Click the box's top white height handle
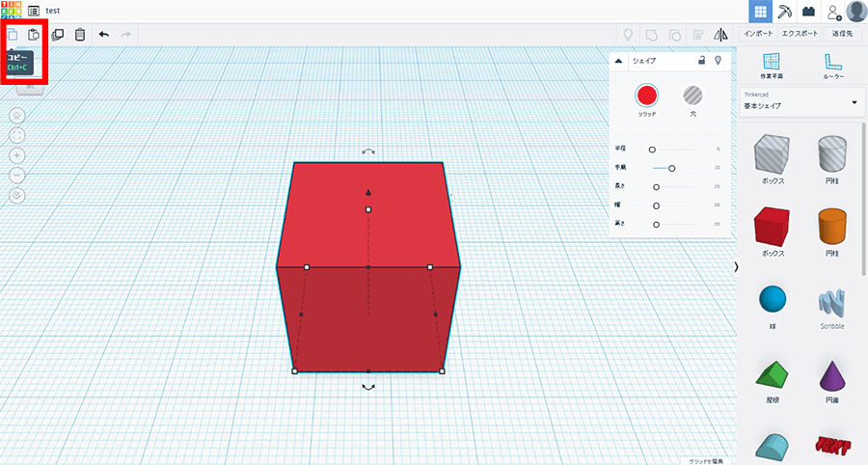Image resolution: width=868 pixels, height=465 pixels. [x=368, y=209]
